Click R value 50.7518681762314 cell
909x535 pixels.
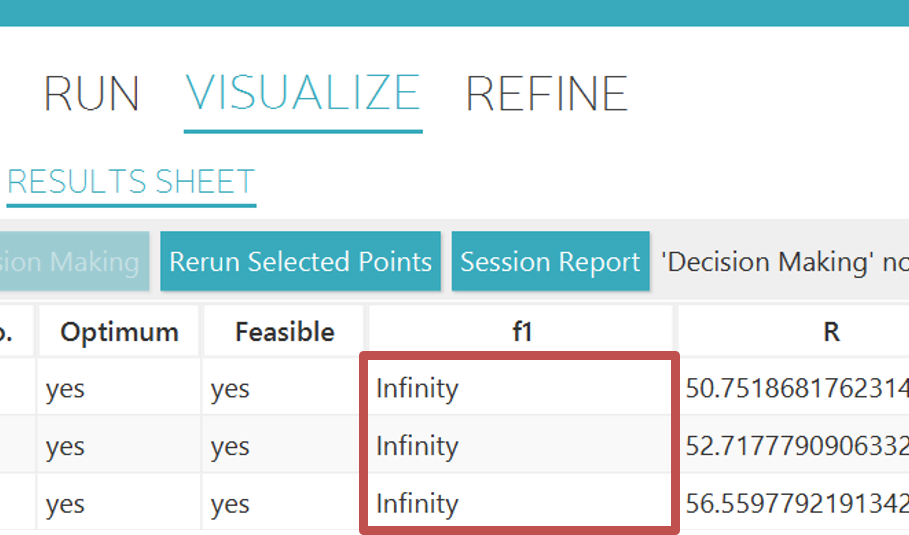796,388
